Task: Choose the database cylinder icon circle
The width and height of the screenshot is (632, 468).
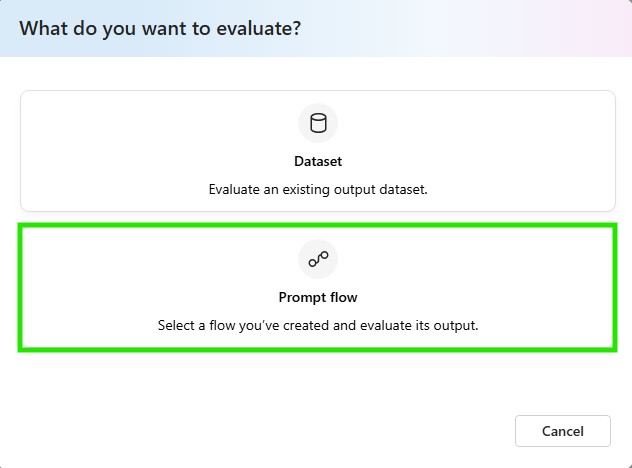Action: coord(318,123)
